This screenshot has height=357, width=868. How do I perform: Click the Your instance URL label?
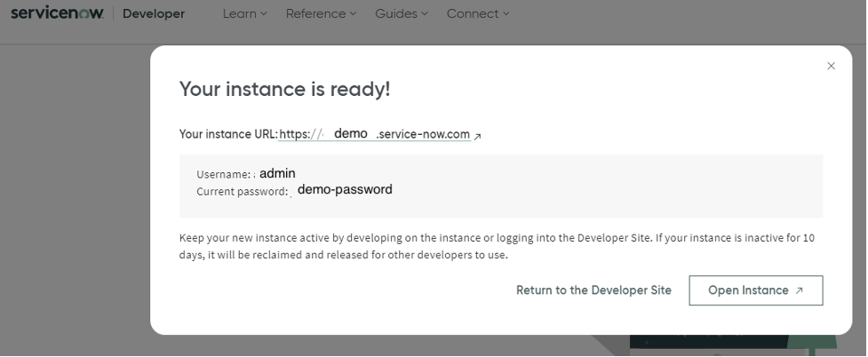pyautogui.click(x=228, y=134)
